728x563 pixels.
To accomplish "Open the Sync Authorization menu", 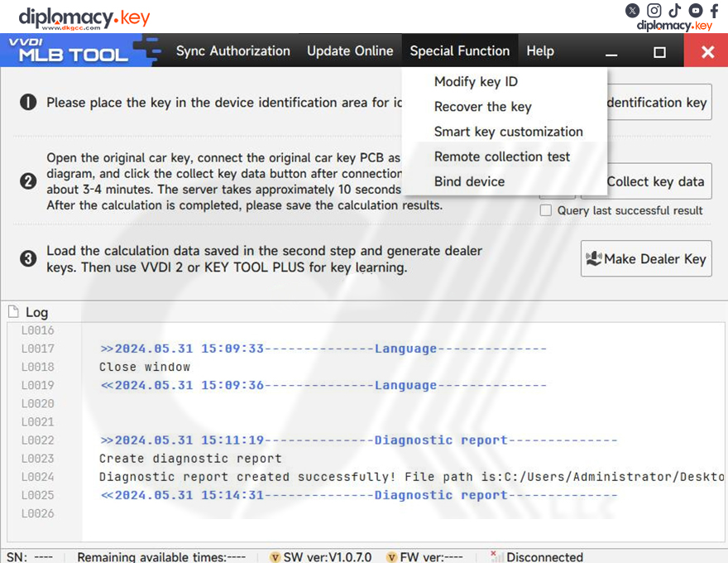I will pyautogui.click(x=232, y=51).
